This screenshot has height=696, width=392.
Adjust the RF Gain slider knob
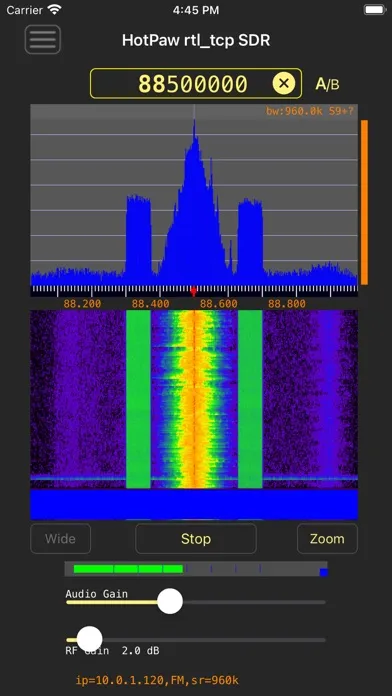point(90,639)
